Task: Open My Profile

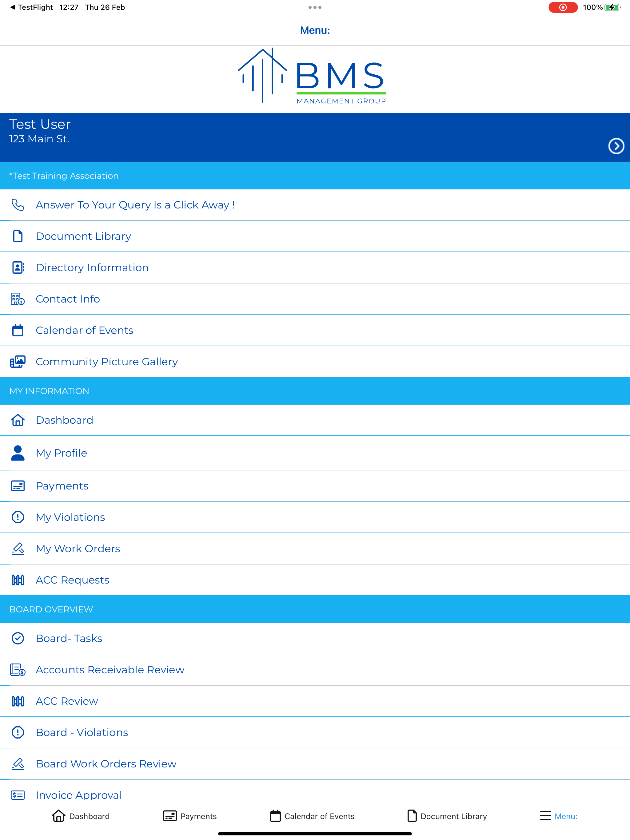Action: coord(315,453)
